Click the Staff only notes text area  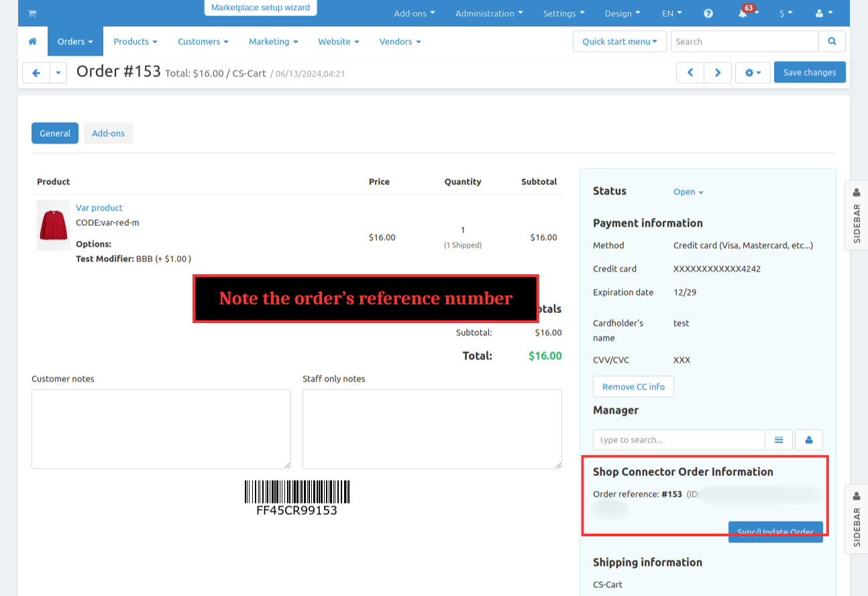click(x=432, y=429)
